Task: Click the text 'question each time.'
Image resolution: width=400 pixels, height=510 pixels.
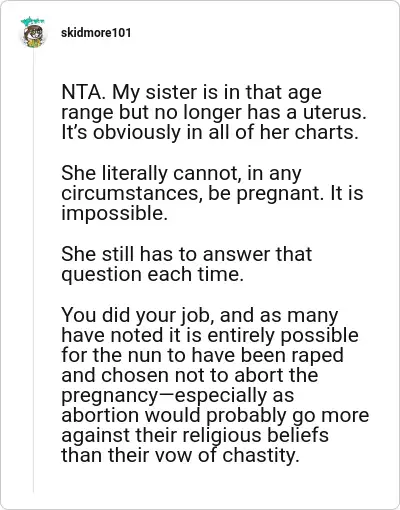Action: click(152, 274)
